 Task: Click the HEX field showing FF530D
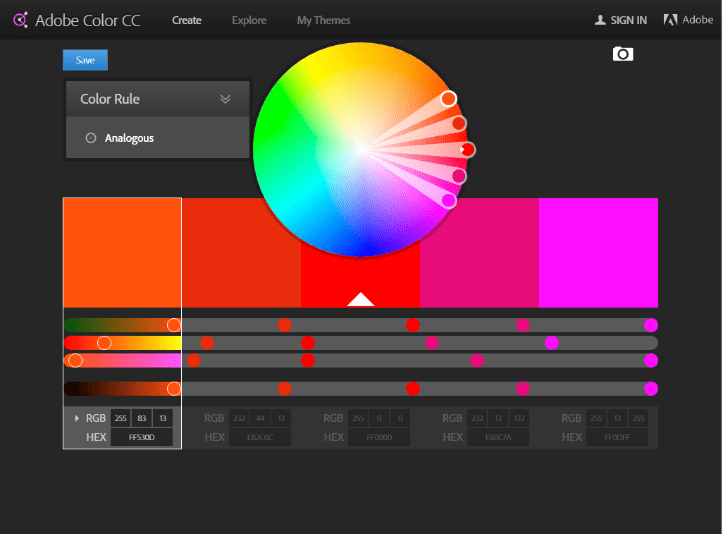[x=141, y=437]
